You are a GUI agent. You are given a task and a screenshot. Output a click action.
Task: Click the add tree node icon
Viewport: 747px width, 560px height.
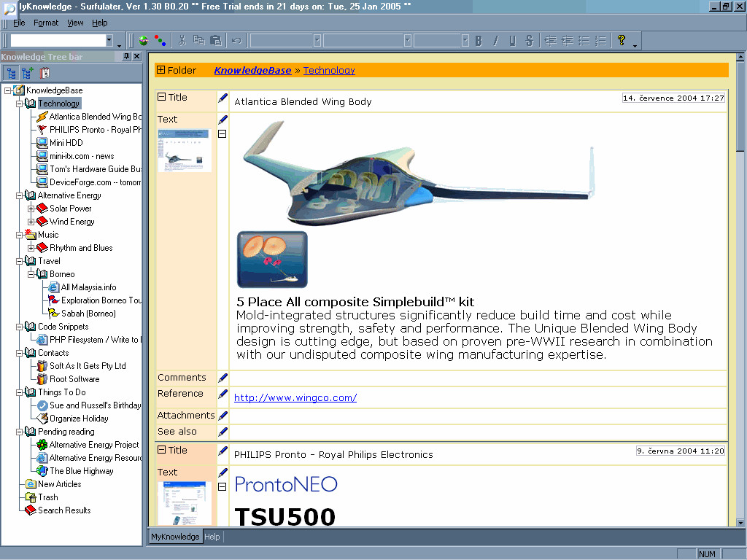pos(28,74)
